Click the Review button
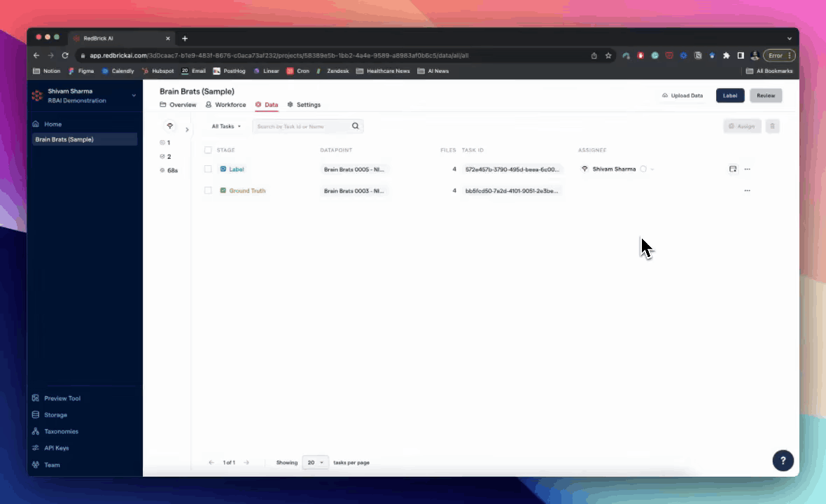This screenshot has height=504, width=826. click(x=765, y=96)
